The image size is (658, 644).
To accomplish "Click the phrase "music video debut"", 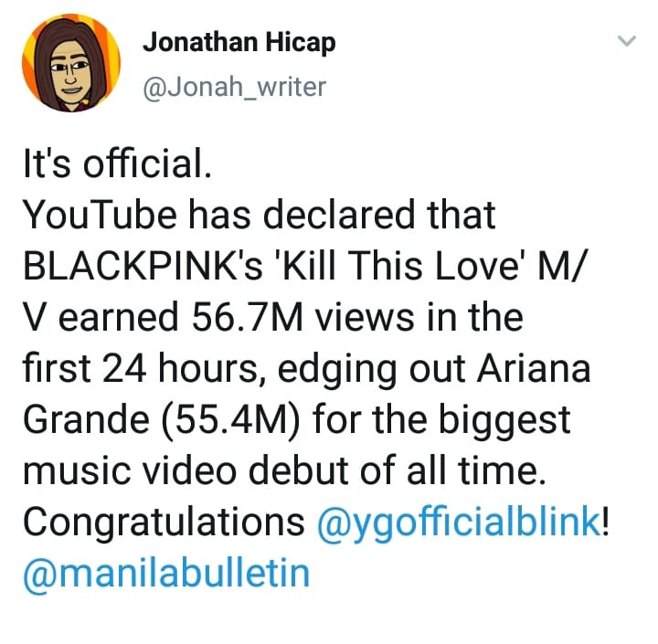I will [187, 470].
